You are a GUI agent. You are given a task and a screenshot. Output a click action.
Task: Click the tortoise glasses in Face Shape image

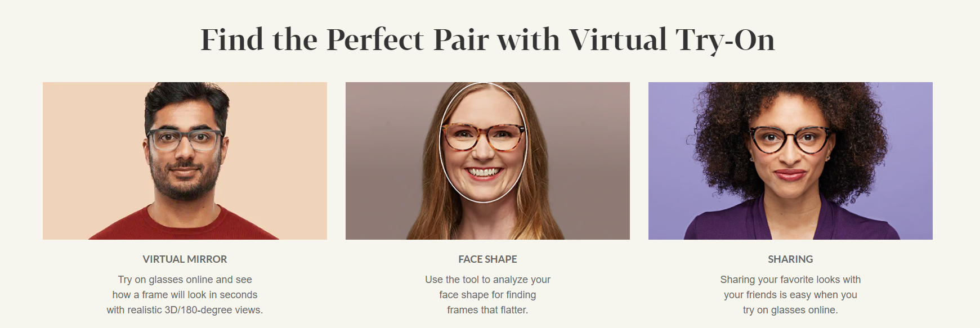(484, 137)
